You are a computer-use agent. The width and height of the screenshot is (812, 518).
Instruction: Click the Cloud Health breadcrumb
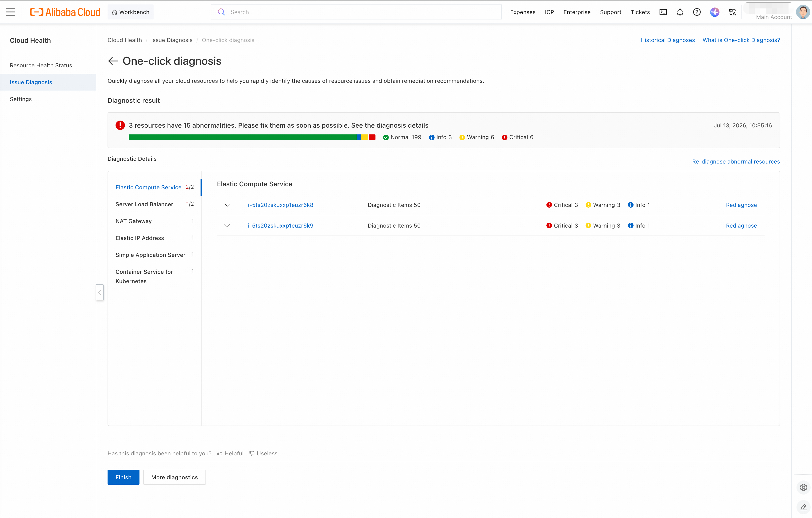click(x=125, y=40)
